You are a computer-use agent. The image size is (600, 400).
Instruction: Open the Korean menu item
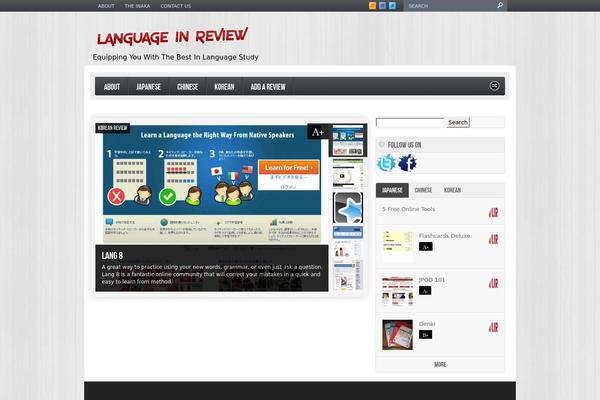(224, 87)
